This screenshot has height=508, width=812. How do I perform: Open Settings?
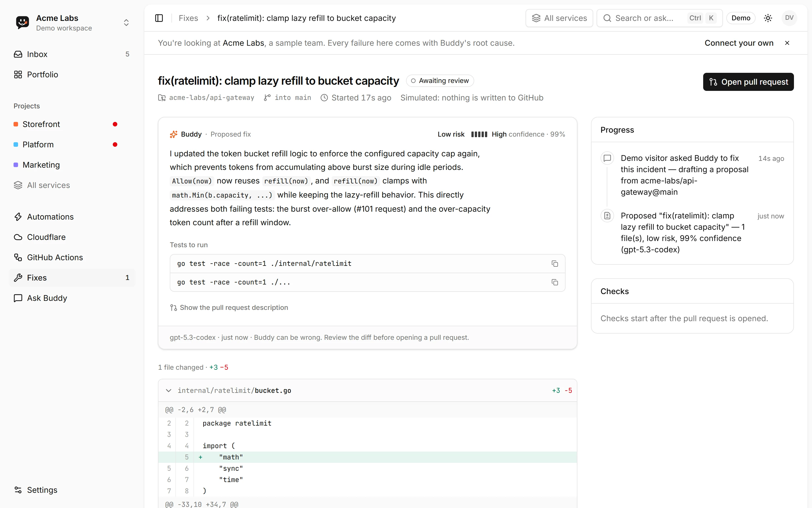click(72, 490)
